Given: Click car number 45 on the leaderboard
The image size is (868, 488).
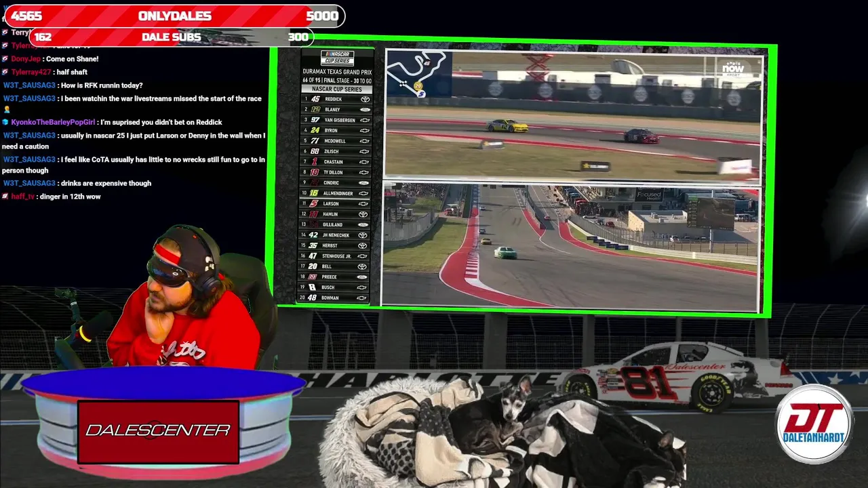Looking at the screenshot, I should 315,99.
